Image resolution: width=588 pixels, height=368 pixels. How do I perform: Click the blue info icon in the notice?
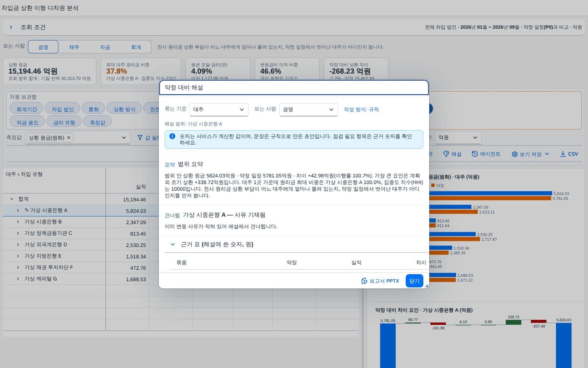172,136
